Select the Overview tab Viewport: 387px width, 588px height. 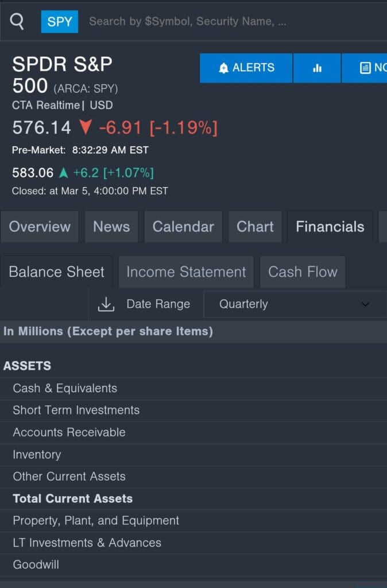point(40,226)
